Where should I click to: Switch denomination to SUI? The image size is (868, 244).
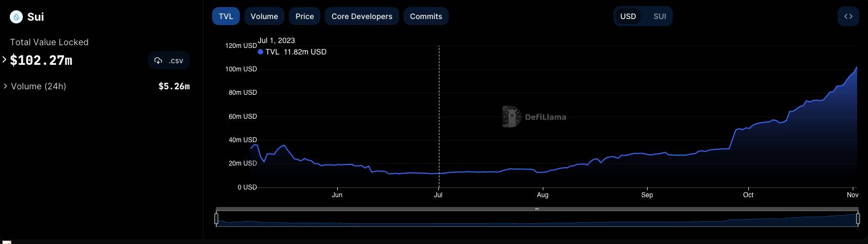coord(660,16)
